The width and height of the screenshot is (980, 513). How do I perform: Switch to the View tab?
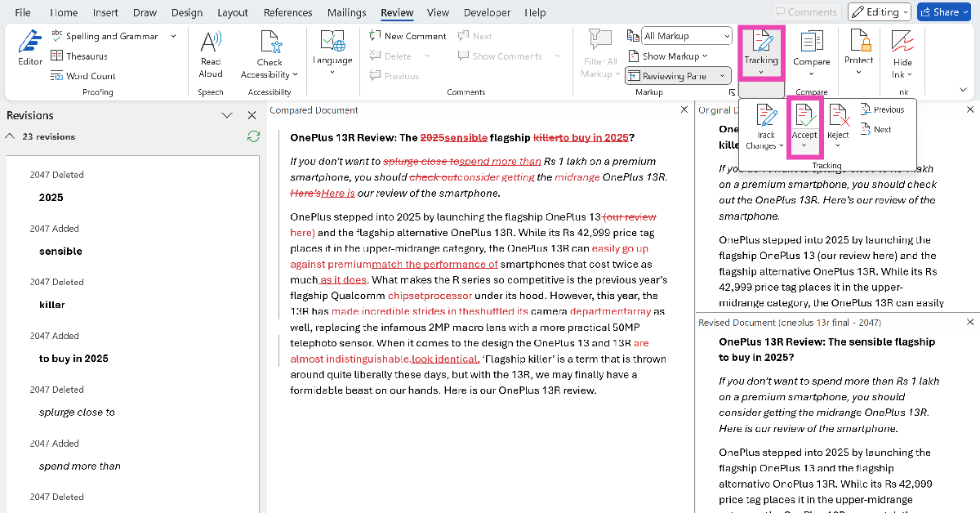click(438, 12)
